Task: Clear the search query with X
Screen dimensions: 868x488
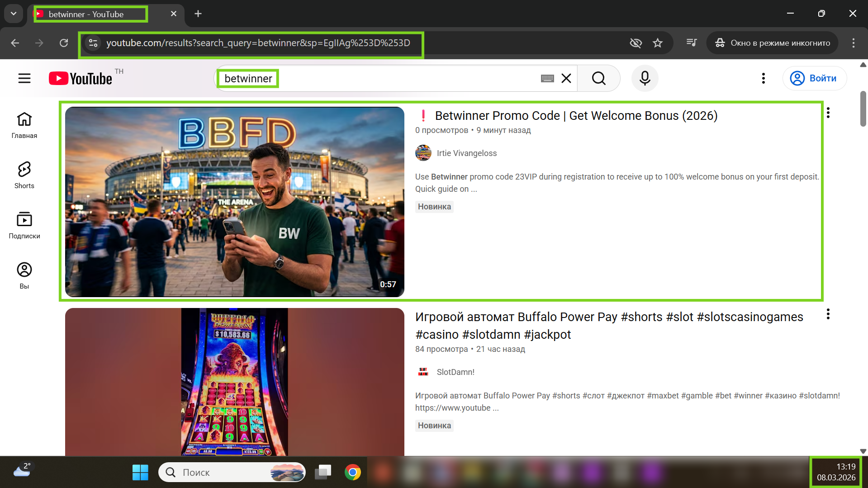Action: point(566,78)
